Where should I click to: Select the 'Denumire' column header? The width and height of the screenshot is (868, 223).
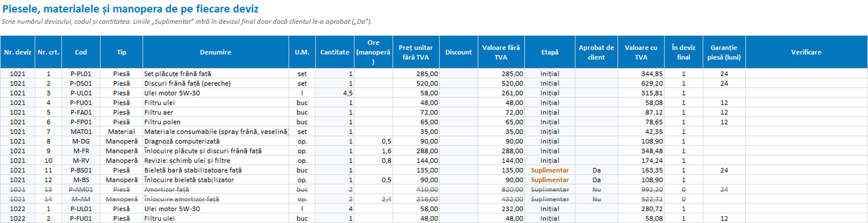tap(215, 52)
